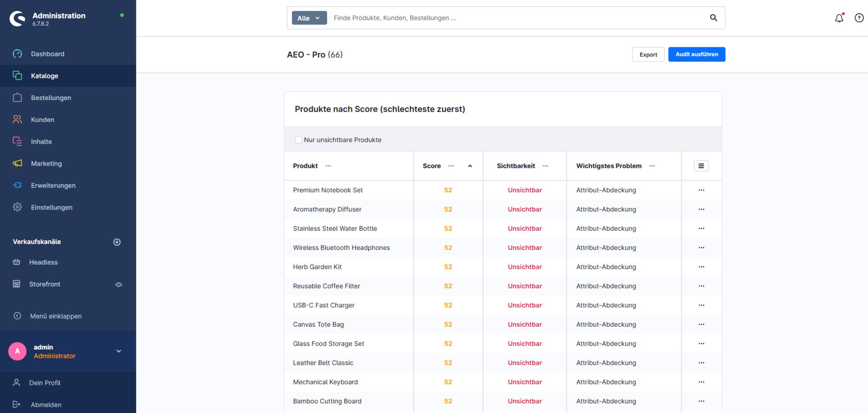Click the Audit ausführen button
868x413 pixels.
[696, 54]
